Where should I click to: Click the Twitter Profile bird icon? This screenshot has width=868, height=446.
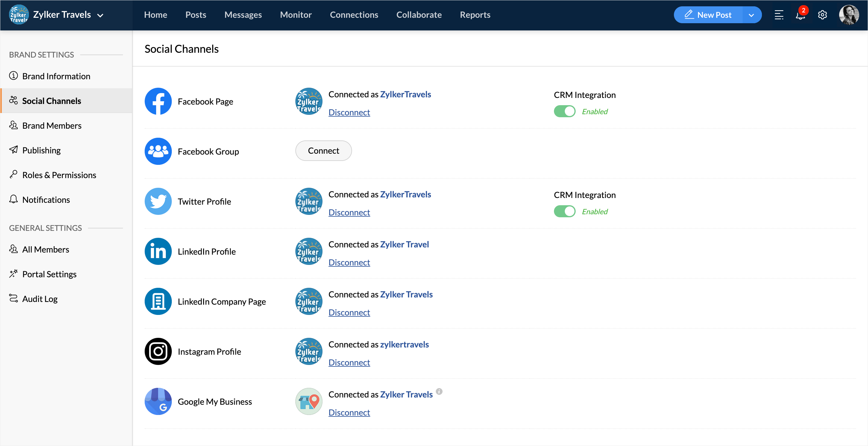(158, 201)
